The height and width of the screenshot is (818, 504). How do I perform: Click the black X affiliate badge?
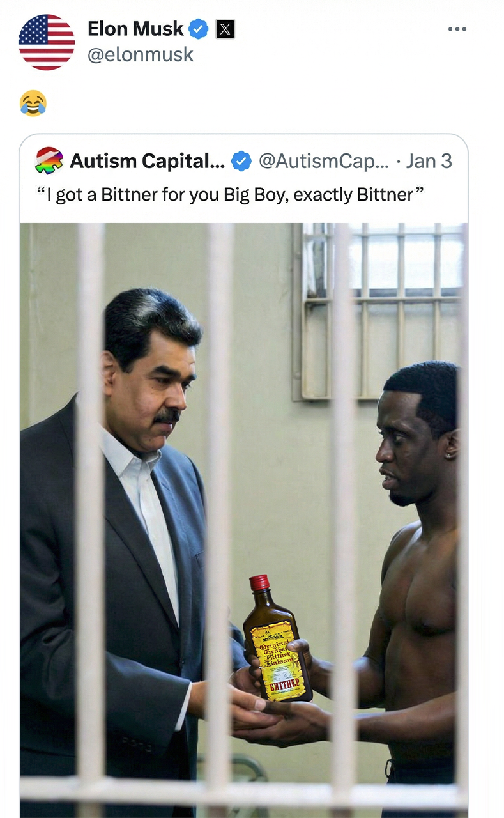pyautogui.click(x=225, y=29)
